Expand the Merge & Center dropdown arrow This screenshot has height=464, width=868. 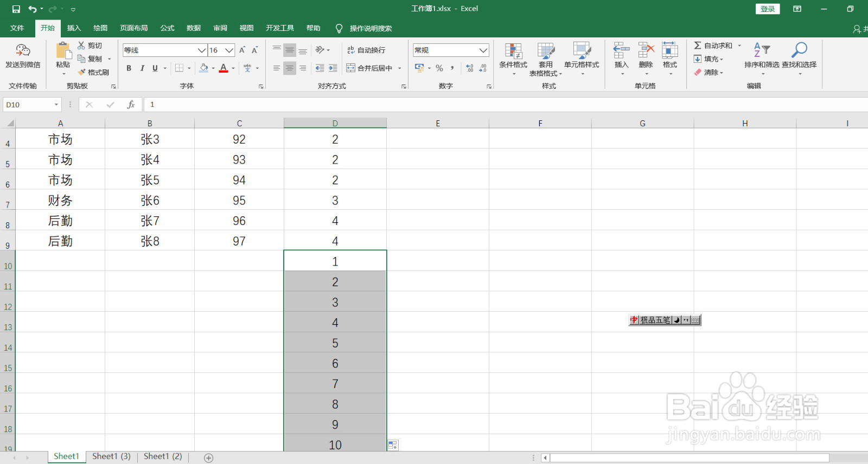coord(400,68)
